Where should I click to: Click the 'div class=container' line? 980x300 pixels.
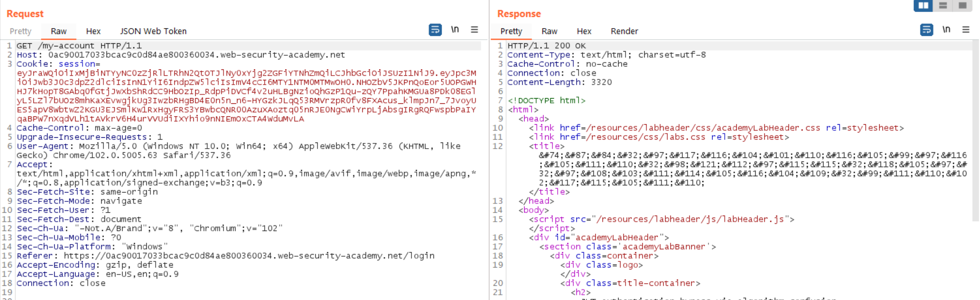604,256
